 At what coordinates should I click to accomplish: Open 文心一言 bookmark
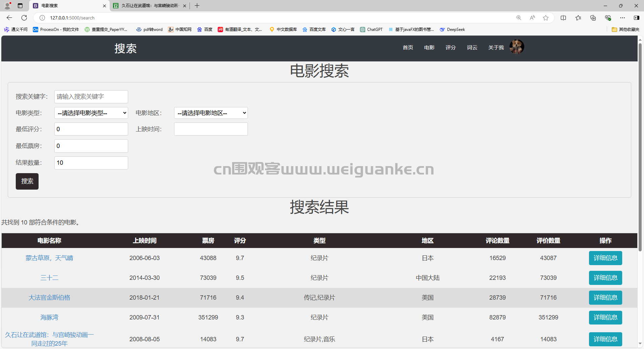tap(343, 30)
